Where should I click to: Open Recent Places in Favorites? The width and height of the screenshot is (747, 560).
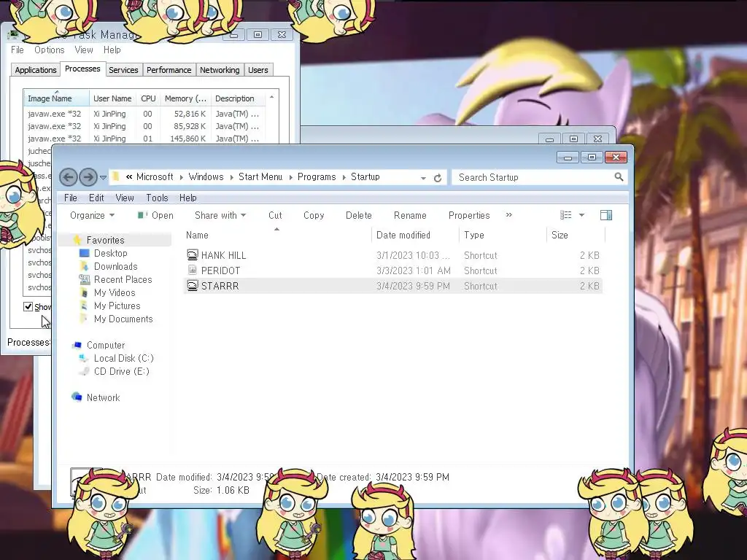(123, 279)
